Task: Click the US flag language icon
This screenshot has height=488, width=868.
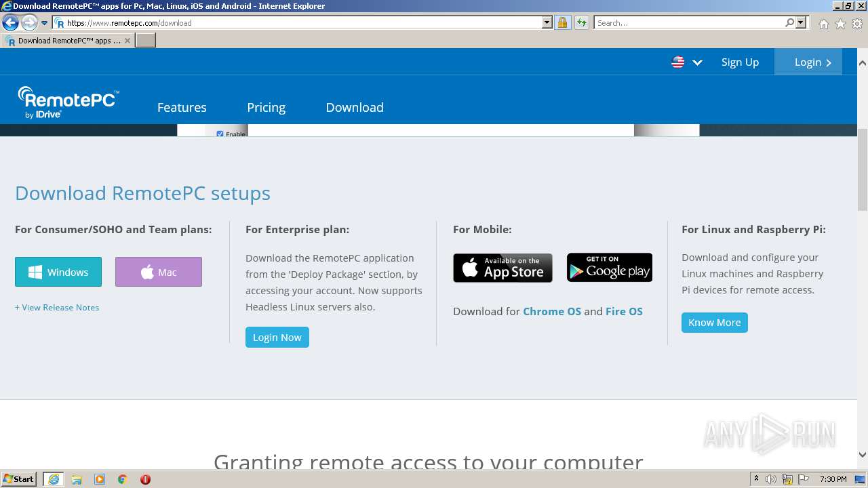Action: point(678,62)
